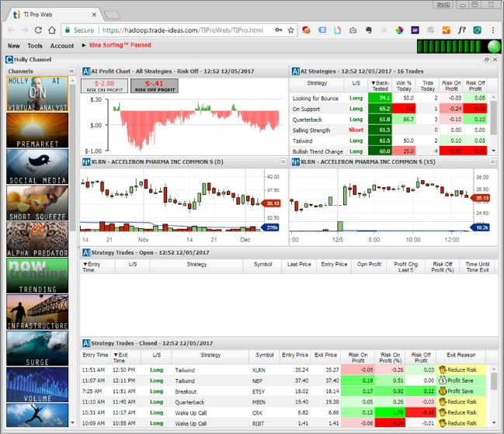Image resolution: width=504 pixels, height=434 pixels.
Task: Click Reduce Risk icon in XLRN row
Action: coord(443,370)
